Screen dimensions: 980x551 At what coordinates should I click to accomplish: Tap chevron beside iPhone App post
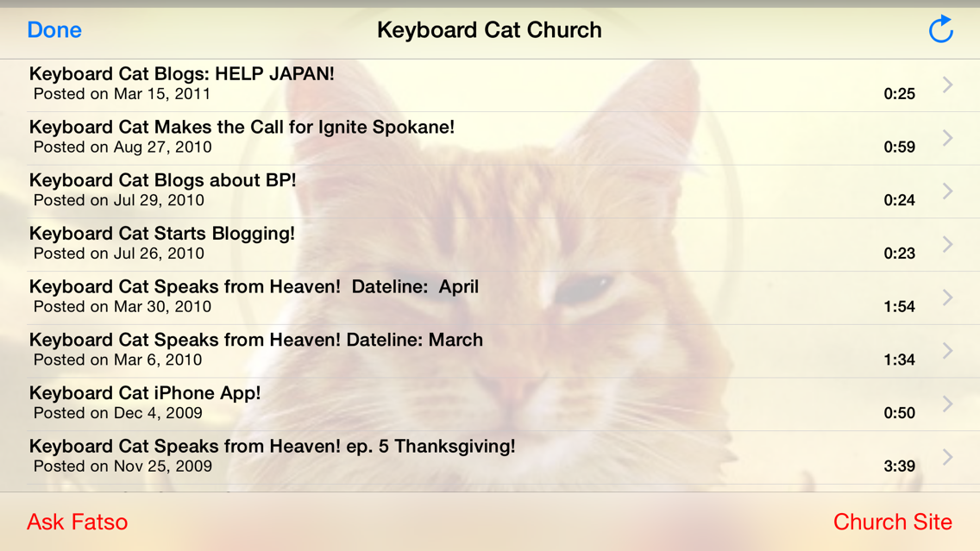click(x=947, y=404)
